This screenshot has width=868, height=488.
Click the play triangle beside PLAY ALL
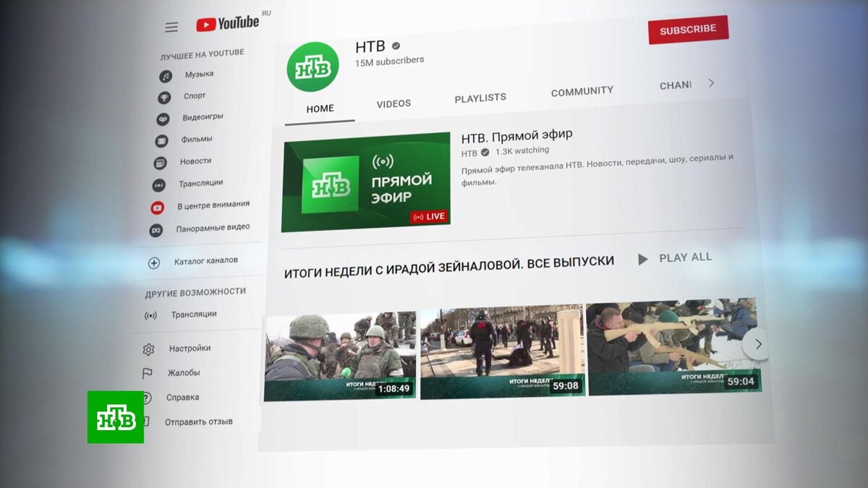click(642, 259)
